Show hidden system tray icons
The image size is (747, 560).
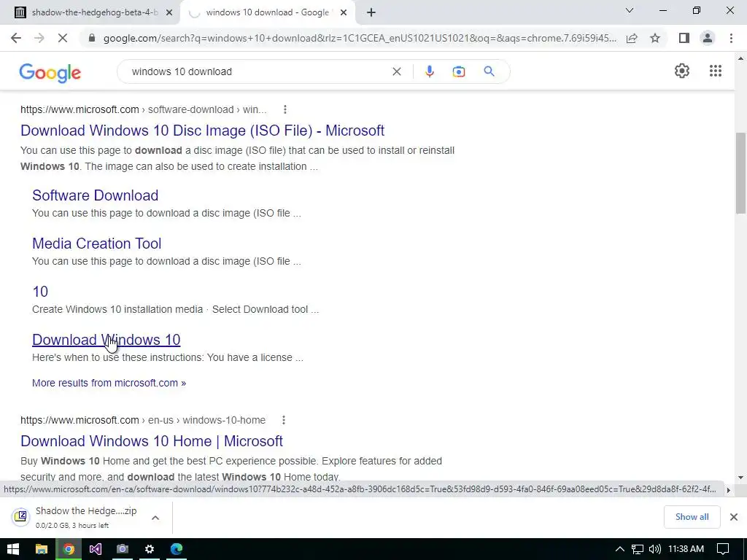coord(619,549)
